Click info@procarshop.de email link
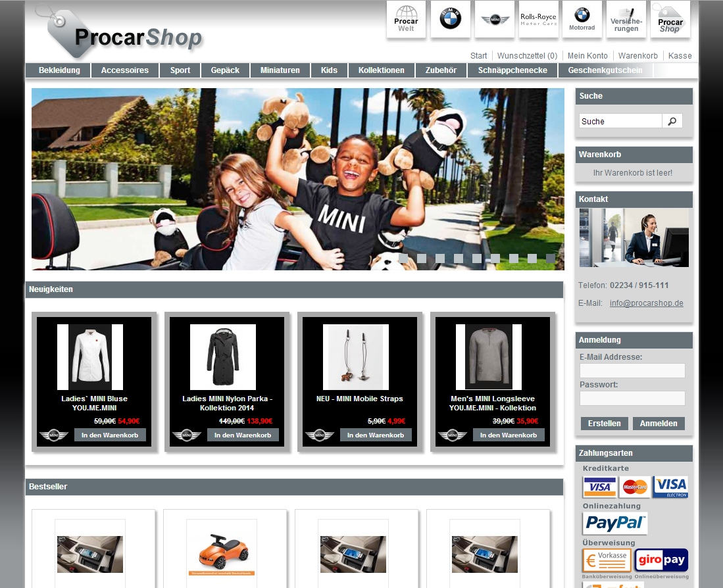 (x=647, y=303)
